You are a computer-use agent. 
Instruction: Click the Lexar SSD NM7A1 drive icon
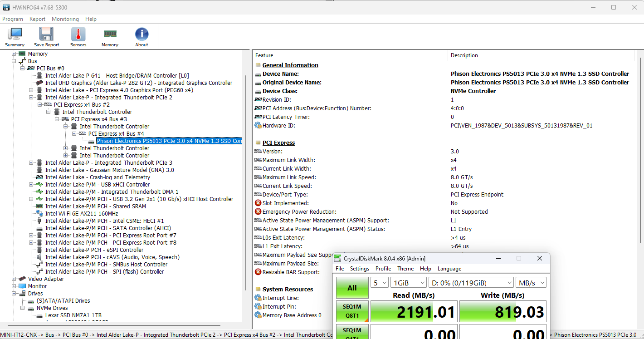point(39,315)
